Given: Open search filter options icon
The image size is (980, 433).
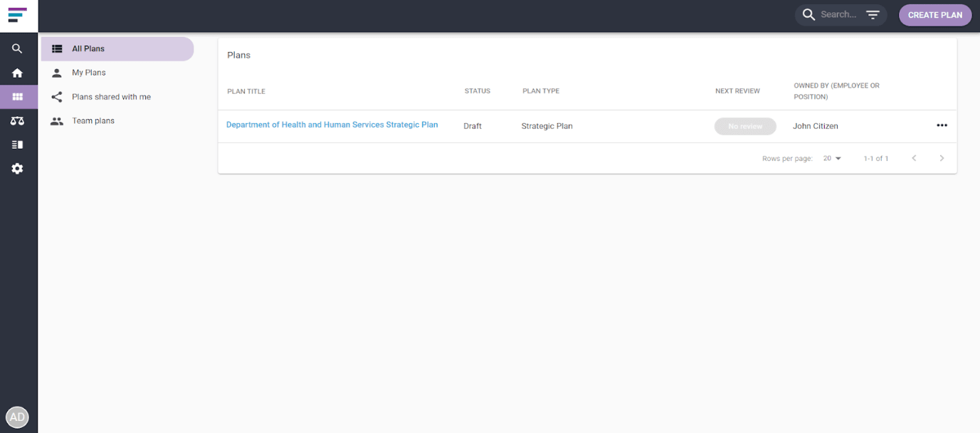Looking at the screenshot, I should point(873,15).
